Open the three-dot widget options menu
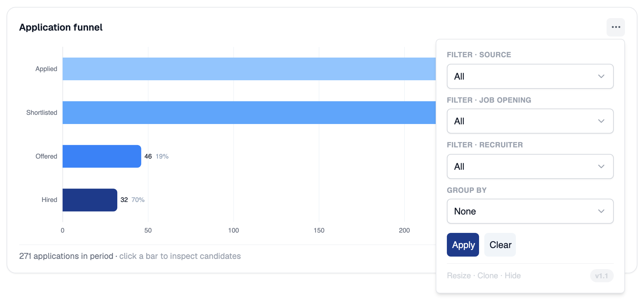 point(615,27)
